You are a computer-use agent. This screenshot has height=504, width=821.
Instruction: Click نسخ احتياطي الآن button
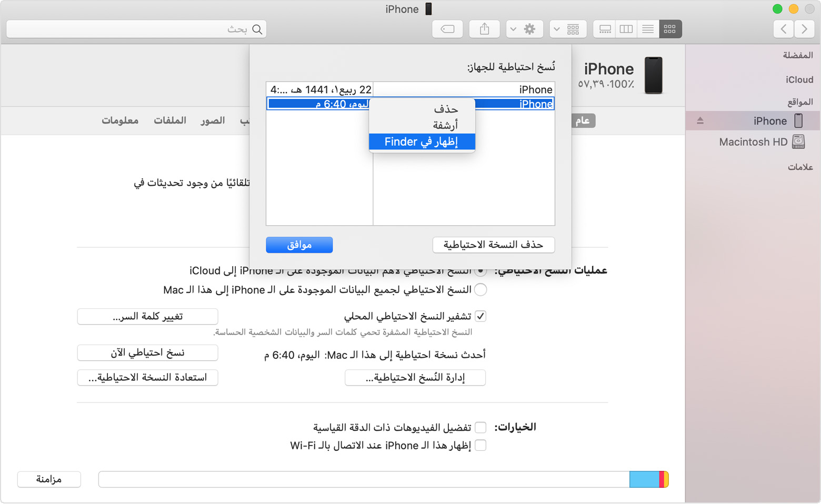[148, 352]
